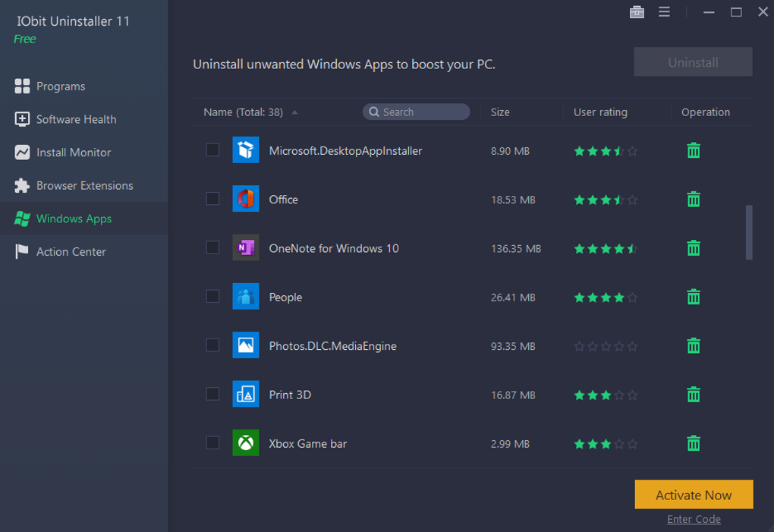Open the hamburger options menu

665,12
